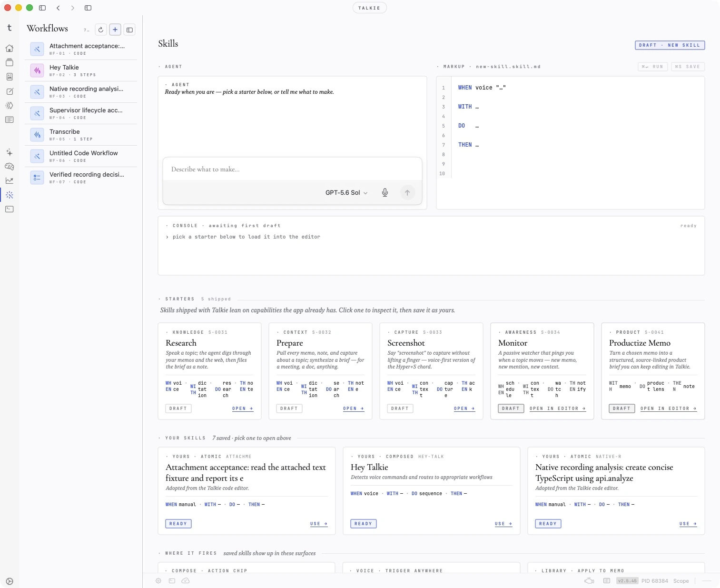Go back with the title bar chevron
The height and width of the screenshot is (588, 720).
58,8
